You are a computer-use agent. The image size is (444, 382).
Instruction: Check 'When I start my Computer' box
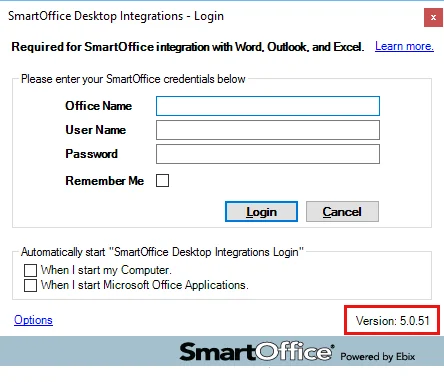30,270
